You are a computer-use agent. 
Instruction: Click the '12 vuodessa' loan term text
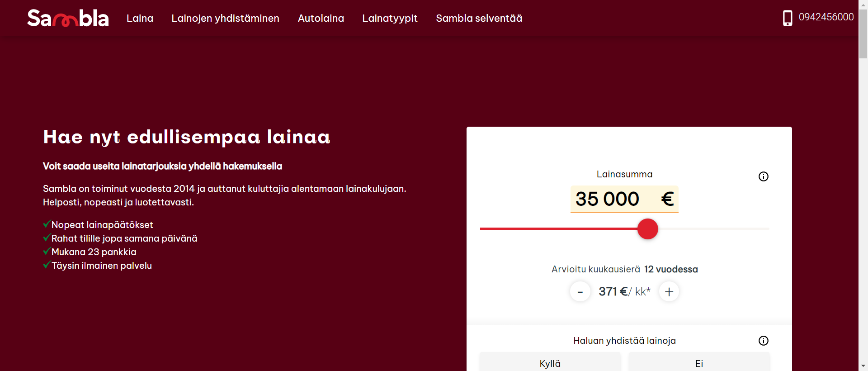671,269
